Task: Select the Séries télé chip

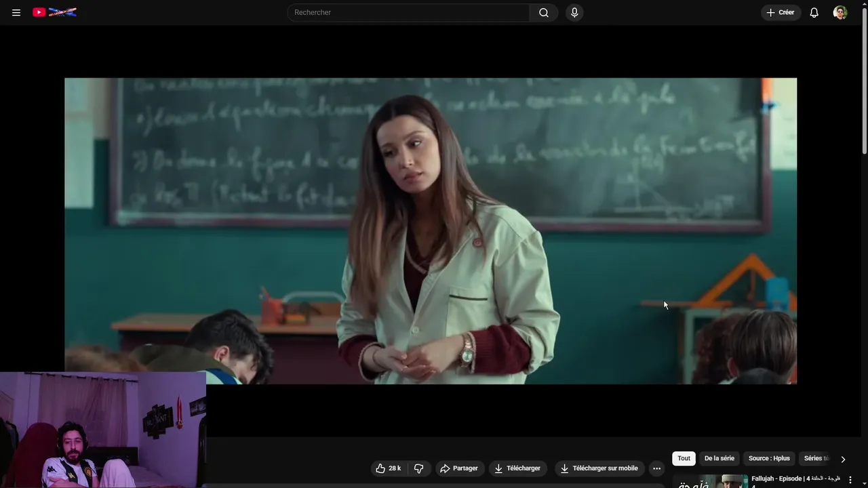Action: (x=816, y=459)
